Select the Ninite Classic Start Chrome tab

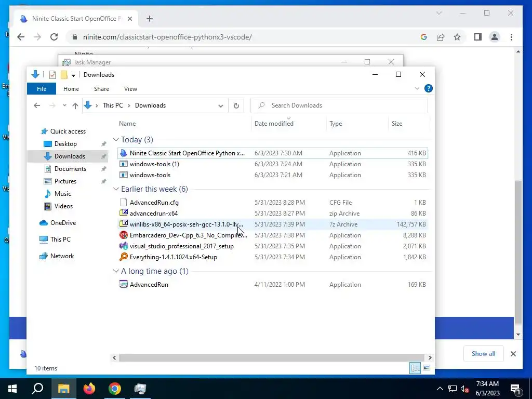(x=76, y=19)
